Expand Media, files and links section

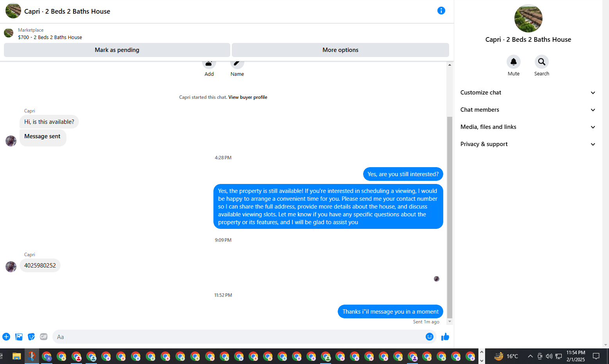tap(528, 127)
